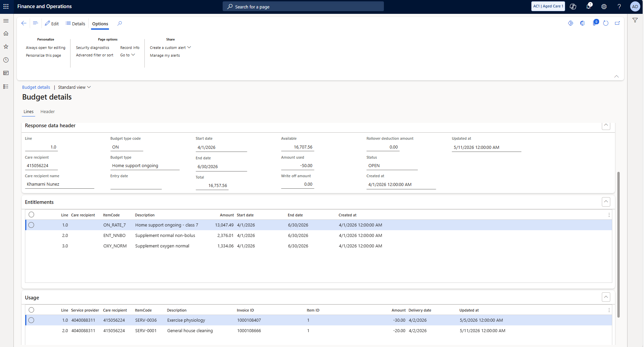Click Personalize this page
This screenshot has height=347, width=644.
click(44, 55)
